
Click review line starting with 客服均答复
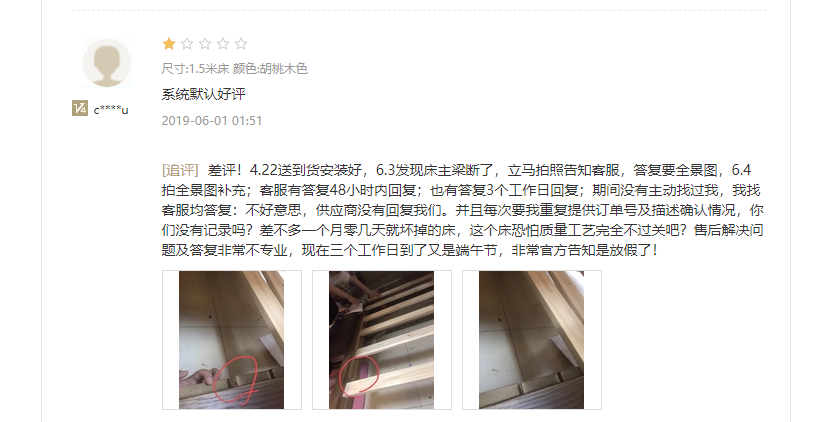point(462,210)
